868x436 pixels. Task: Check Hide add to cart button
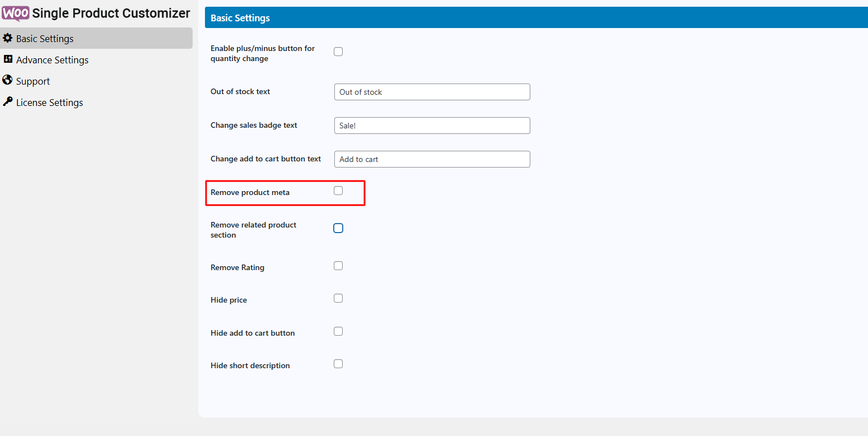pos(338,331)
